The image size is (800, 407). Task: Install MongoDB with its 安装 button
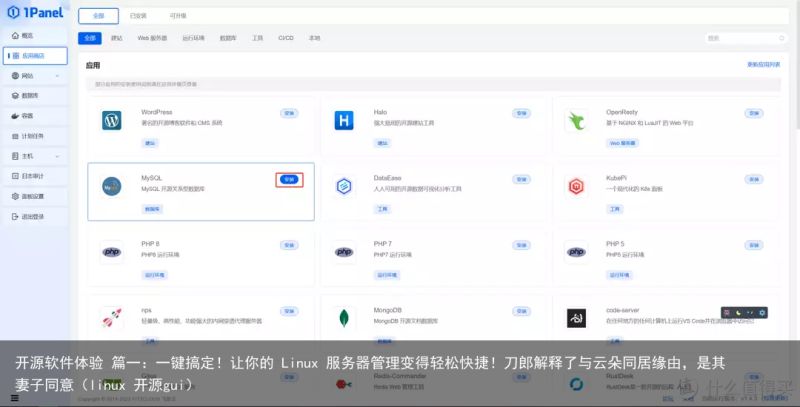pos(521,311)
